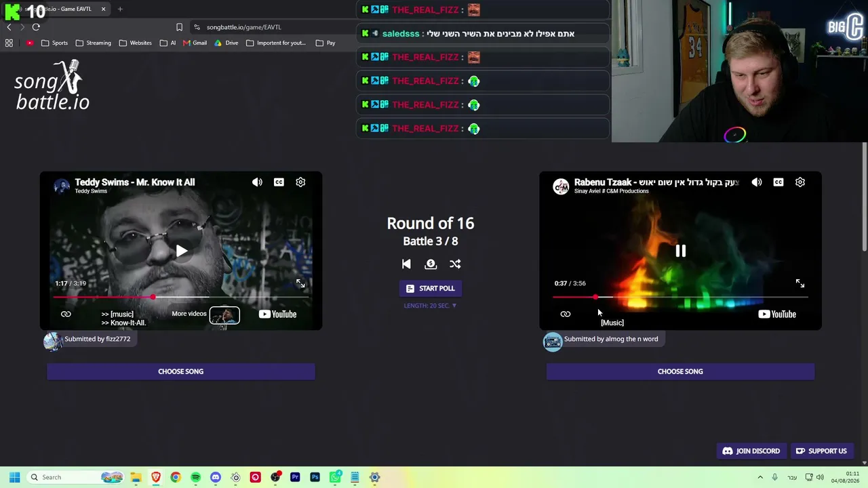Open the Support Us link
The height and width of the screenshot is (488, 868).
(821, 451)
